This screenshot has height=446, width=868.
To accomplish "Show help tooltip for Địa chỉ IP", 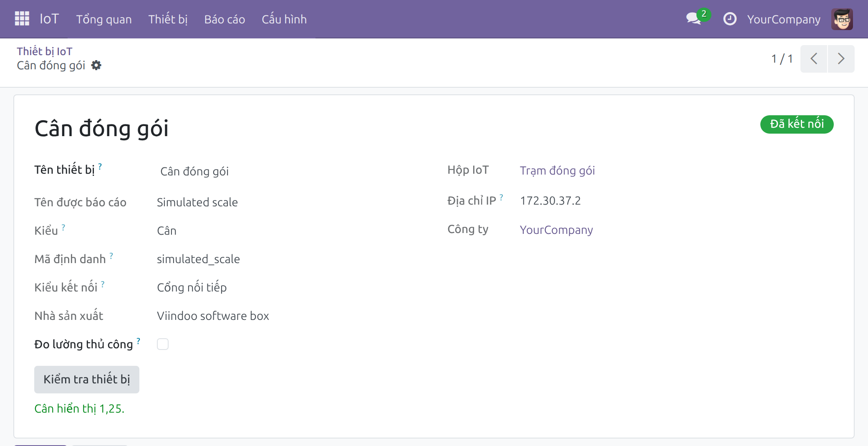I will [x=501, y=197].
